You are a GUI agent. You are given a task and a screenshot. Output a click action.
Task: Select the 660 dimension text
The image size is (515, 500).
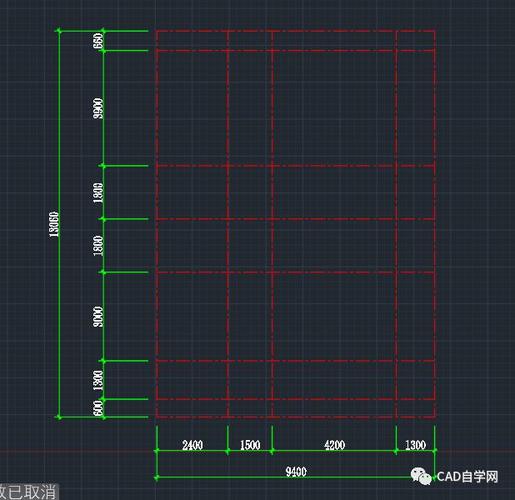coord(98,41)
